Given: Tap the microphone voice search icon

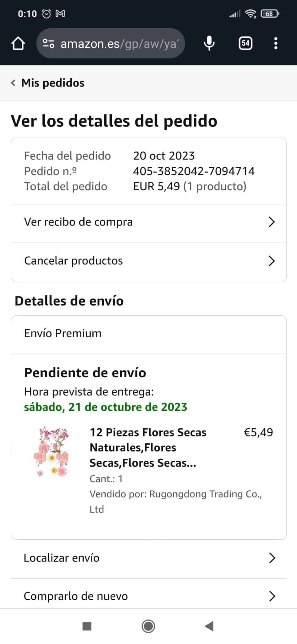Looking at the screenshot, I should (209, 43).
